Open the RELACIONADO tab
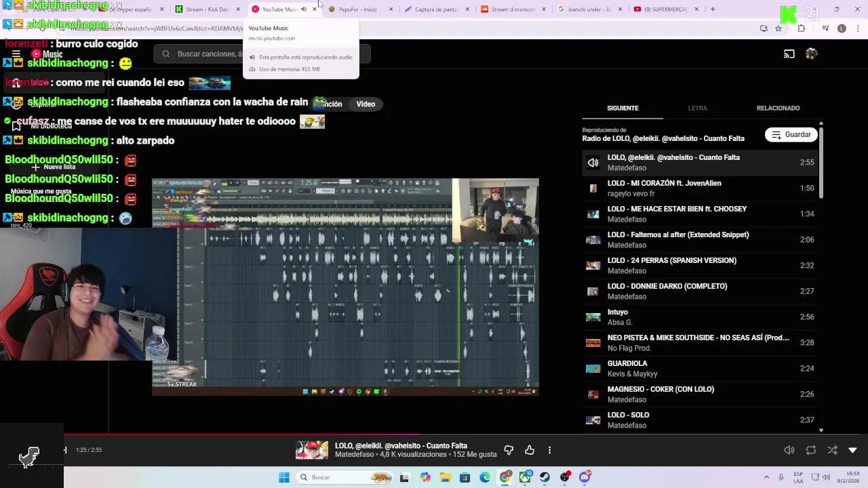Viewport: 868px width, 488px height. [778, 108]
